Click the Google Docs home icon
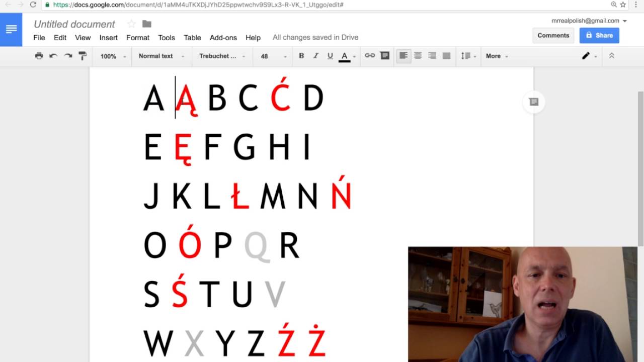Screen dimensions: 644x362 point(11,30)
